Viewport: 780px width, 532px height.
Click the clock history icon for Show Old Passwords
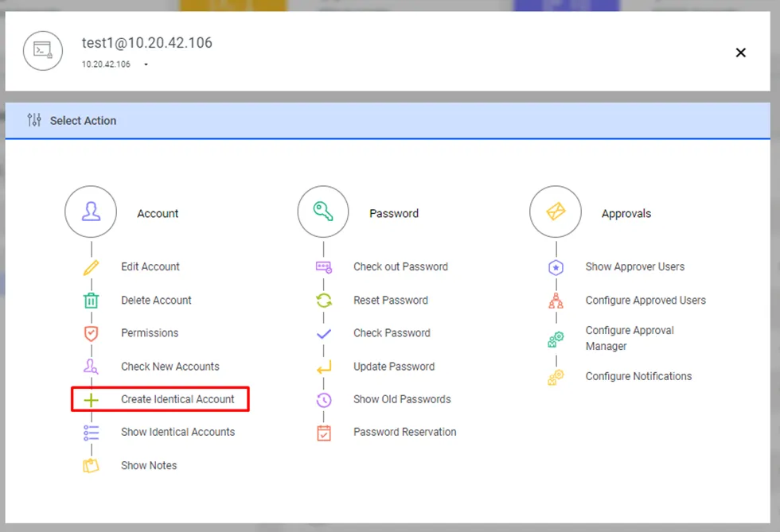[324, 400]
